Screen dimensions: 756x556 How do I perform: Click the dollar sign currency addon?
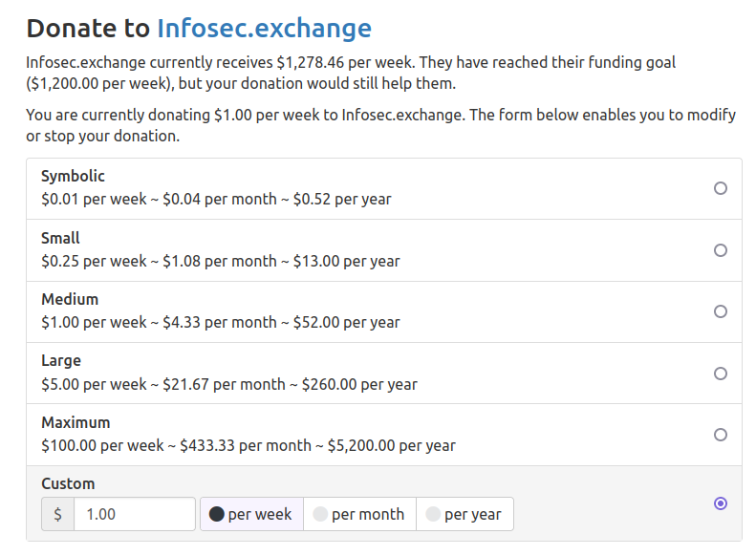[x=57, y=514]
